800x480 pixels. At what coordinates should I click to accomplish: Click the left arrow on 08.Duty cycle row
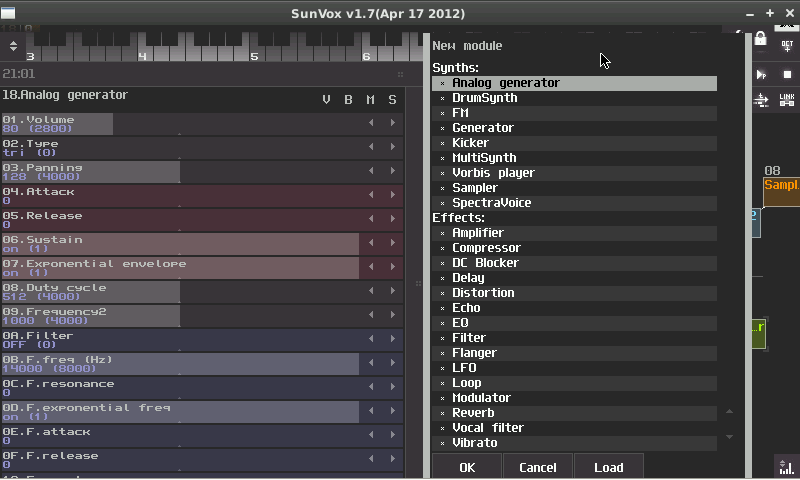click(371, 290)
